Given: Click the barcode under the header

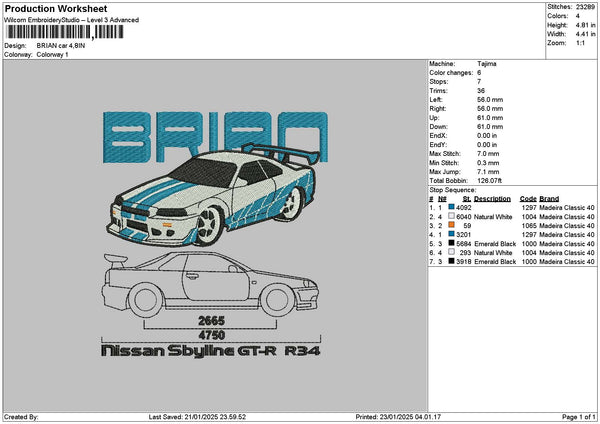Looking at the screenshot, I should tap(64, 32).
